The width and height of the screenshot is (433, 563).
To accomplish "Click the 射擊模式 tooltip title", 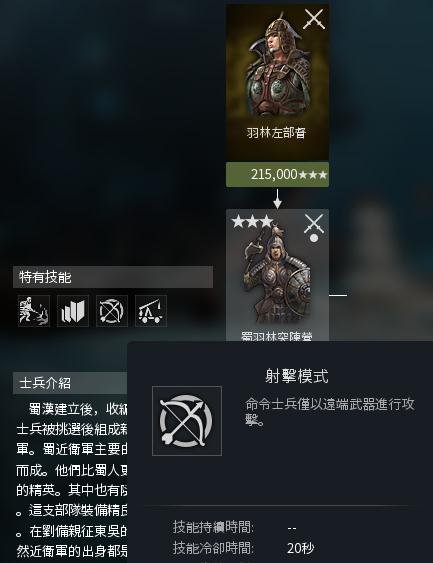I will 297,376.
